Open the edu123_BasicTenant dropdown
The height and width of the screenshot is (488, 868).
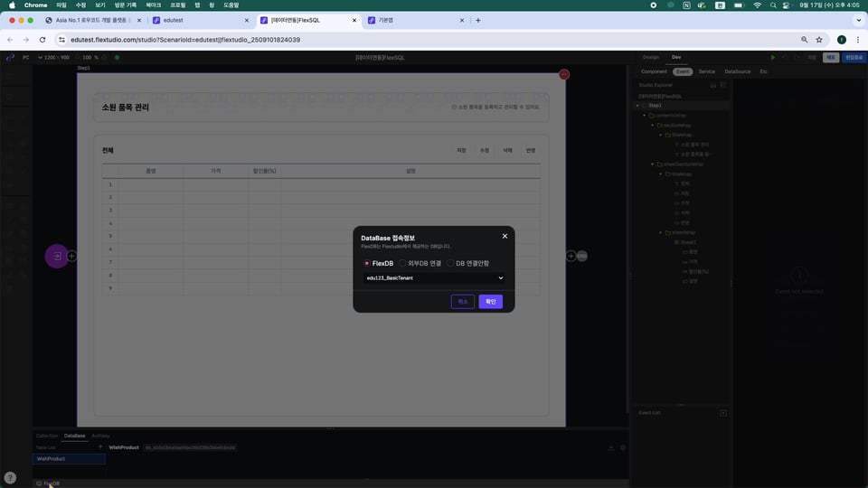pyautogui.click(x=434, y=277)
